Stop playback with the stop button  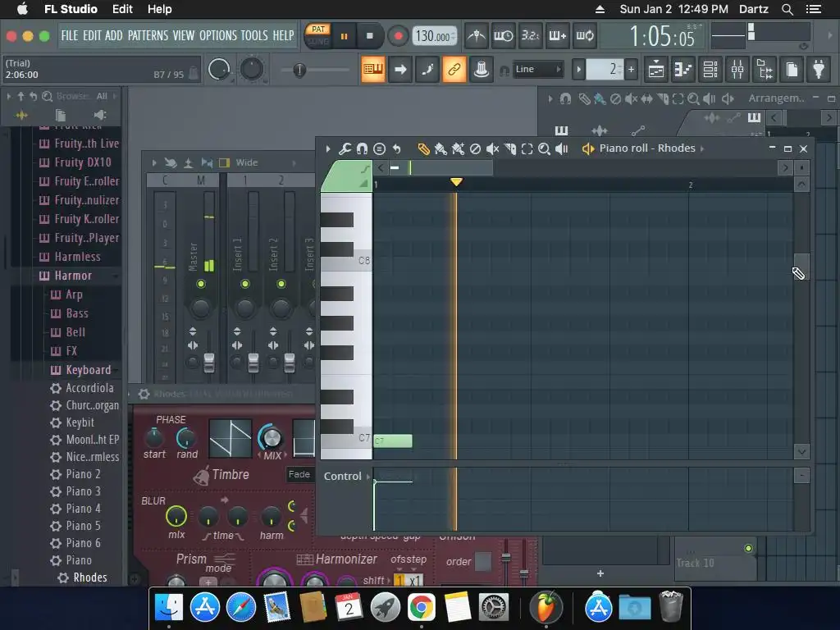(x=370, y=36)
